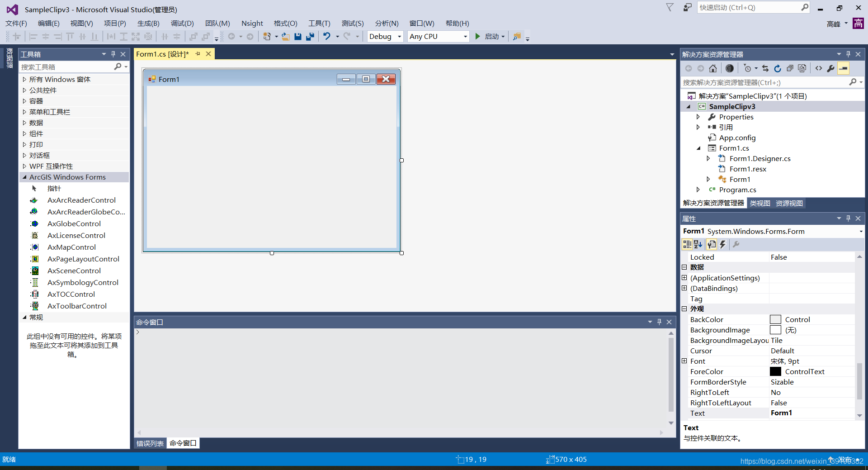Collapse the 外观 property category
The width and height of the screenshot is (868, 470).
point(684,309)
